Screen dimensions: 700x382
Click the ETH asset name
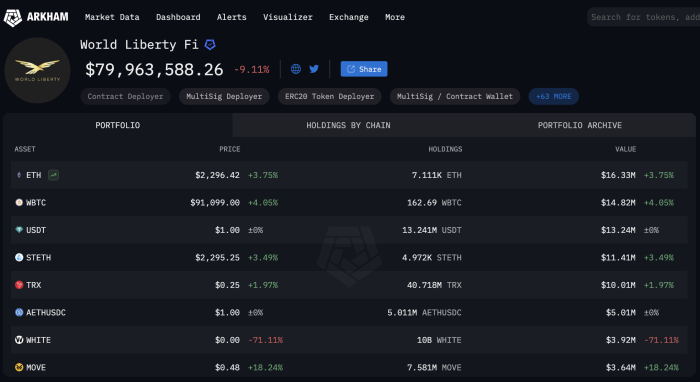(33, 175)
